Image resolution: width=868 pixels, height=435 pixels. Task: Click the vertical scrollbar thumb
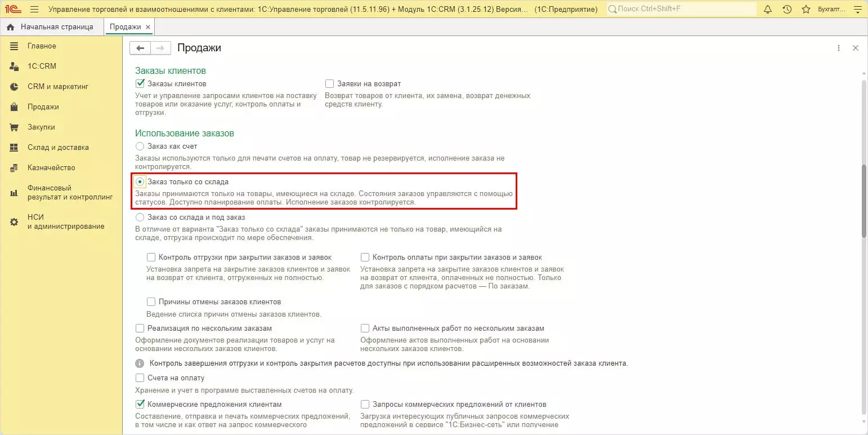[x=864, y=201]
